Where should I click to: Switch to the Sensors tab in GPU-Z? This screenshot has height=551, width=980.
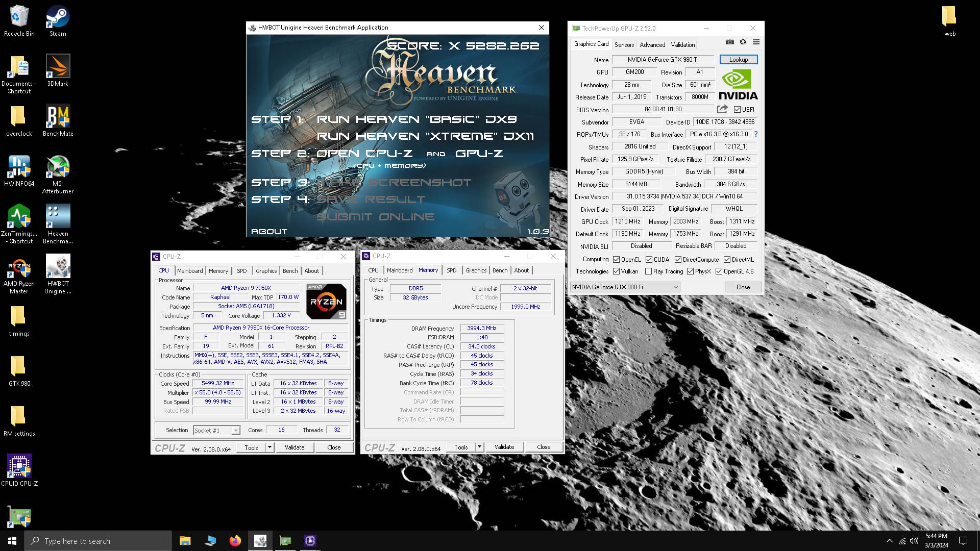pos(624,45)
